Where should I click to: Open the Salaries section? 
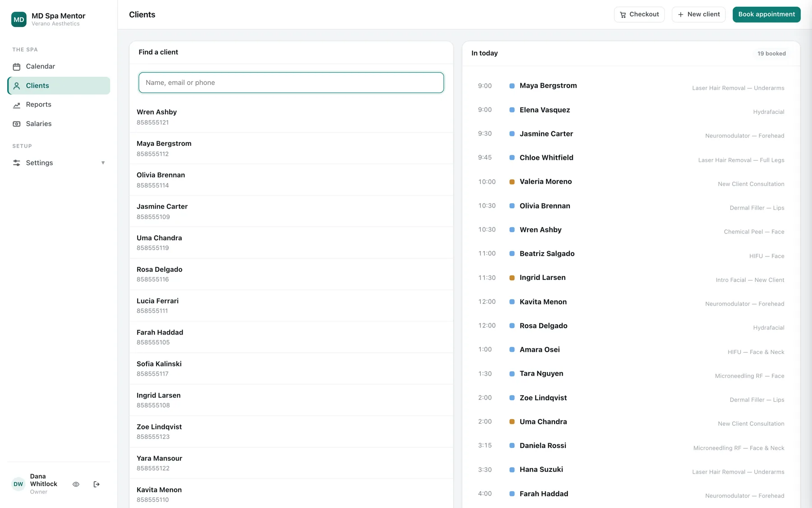(x=59, y=124)
